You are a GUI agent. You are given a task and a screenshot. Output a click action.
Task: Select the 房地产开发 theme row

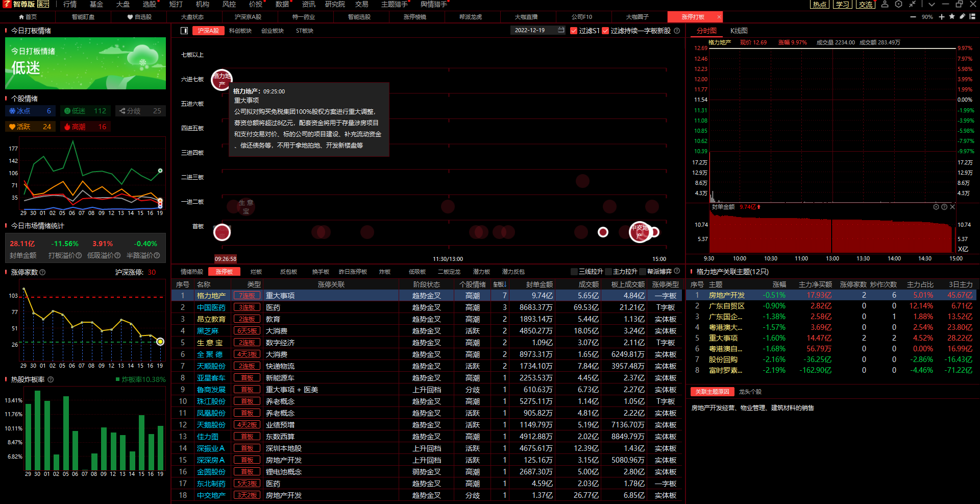click(x=830, y=295)
